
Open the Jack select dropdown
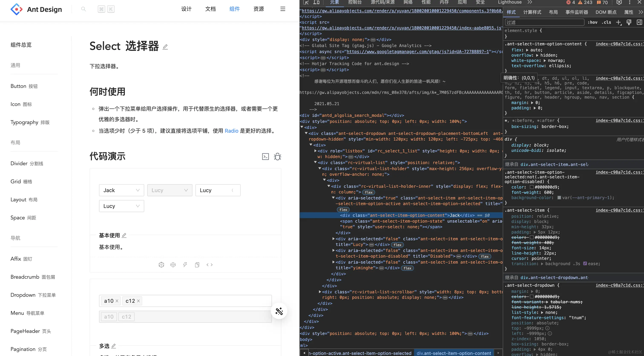pyautogui.click(x=122, y=190)
